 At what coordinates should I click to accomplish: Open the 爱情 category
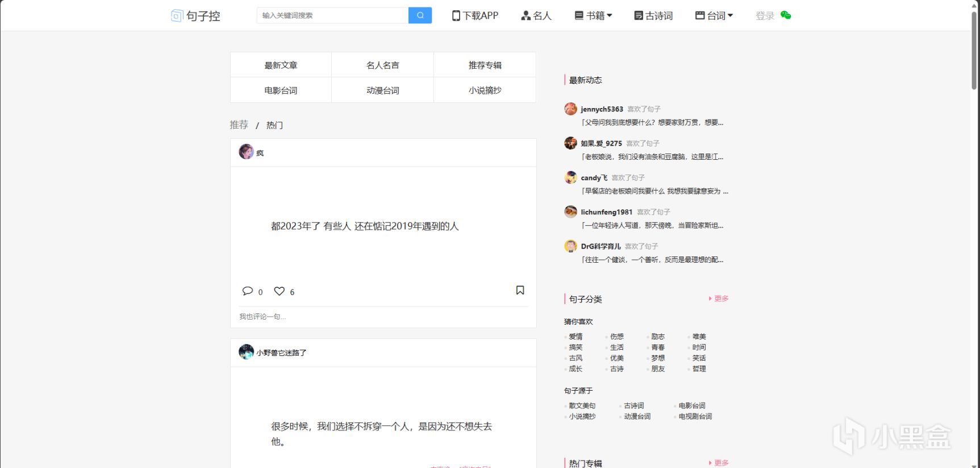coord(576,337)
